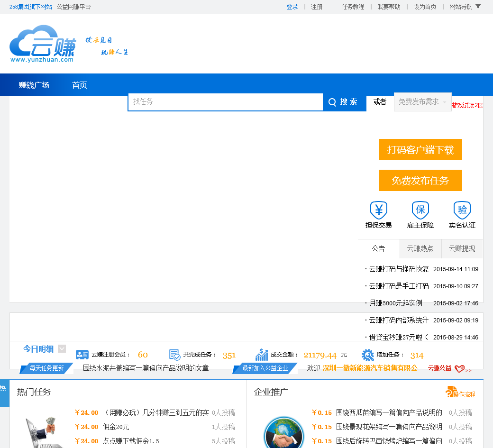
Task: Click the 免费发布任务 button
Action: [420, 181]
